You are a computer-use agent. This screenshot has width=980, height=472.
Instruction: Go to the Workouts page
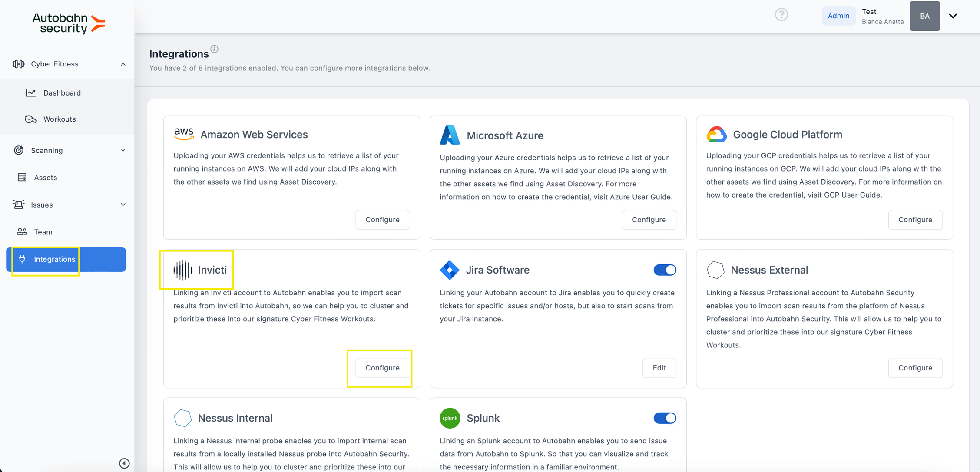coord(60,119)
